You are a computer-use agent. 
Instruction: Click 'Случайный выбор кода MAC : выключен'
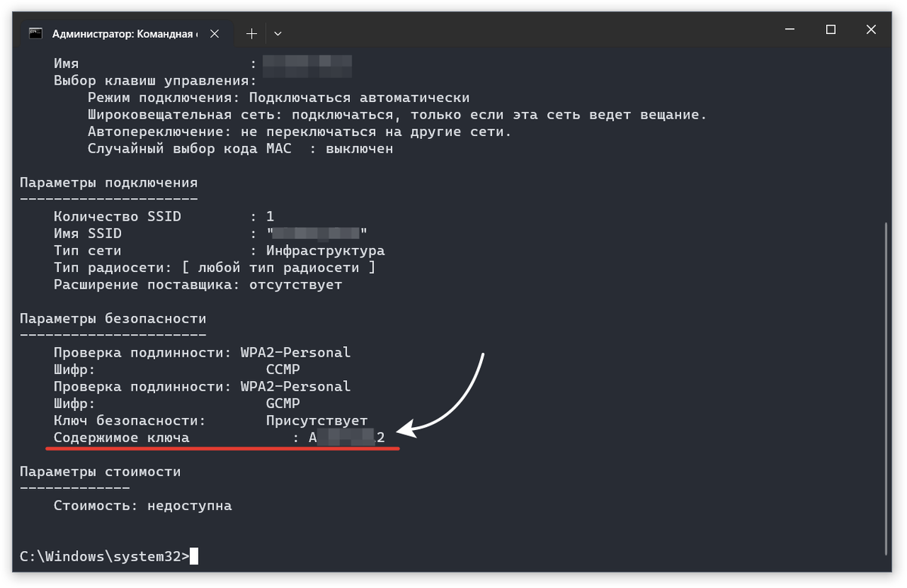240,149
